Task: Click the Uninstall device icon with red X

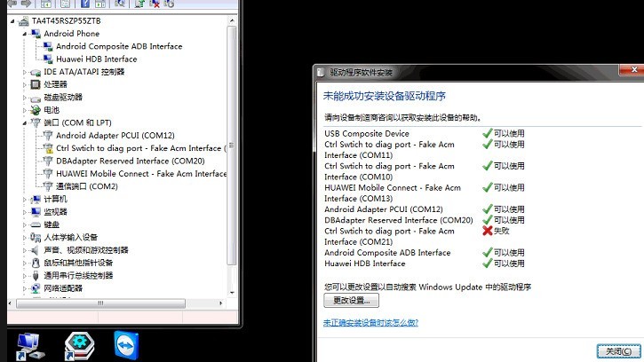Action: [155, 4]
